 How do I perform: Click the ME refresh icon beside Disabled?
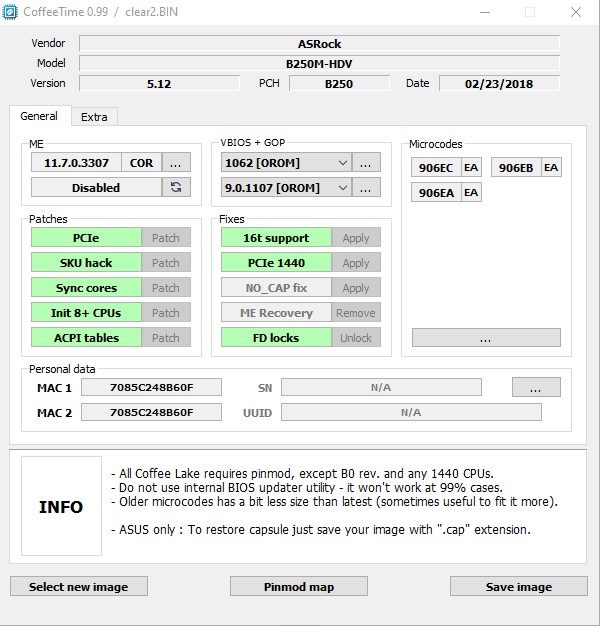pyautogui.click(x=176, y=187)
